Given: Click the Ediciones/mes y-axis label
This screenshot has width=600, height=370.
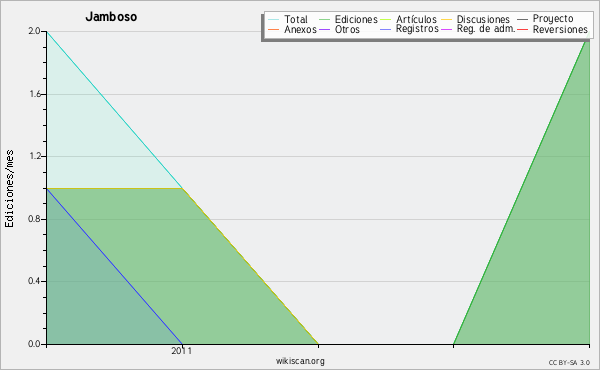Looking at the screenshot, I should 9,189.
